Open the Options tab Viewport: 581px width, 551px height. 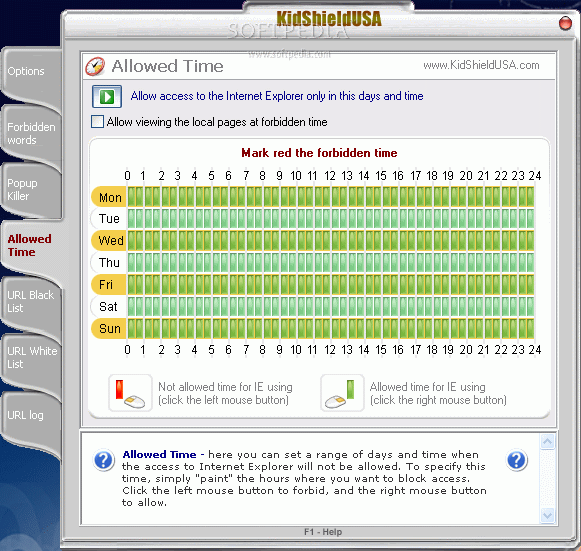point(31,71)
